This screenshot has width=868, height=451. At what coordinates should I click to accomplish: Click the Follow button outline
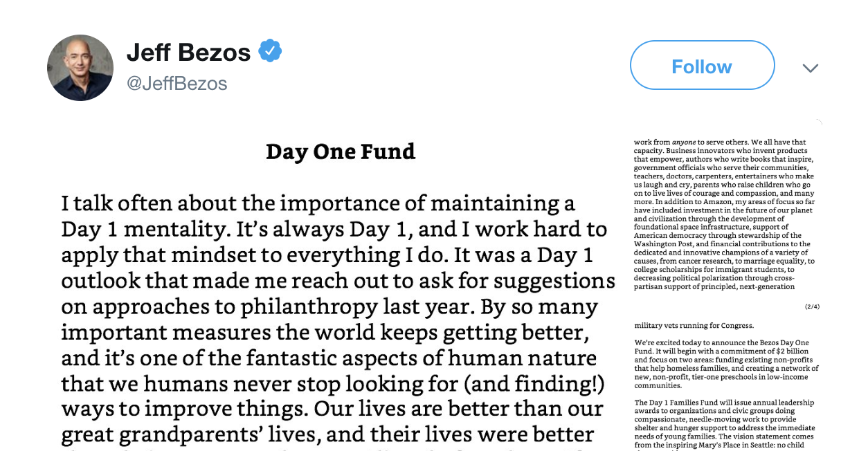tap(701, 65)
